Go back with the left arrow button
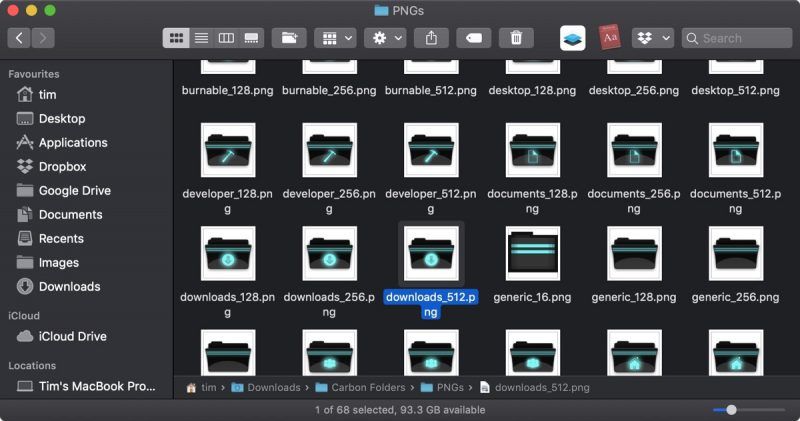800x421 pixels. [19, 38]
